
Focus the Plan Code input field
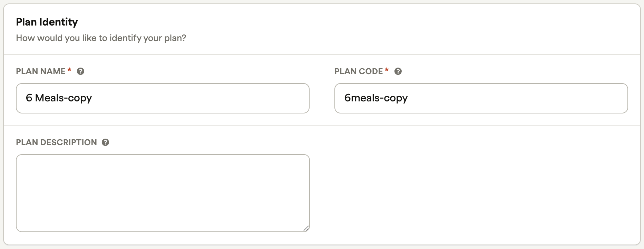click(x=481, y=98)
